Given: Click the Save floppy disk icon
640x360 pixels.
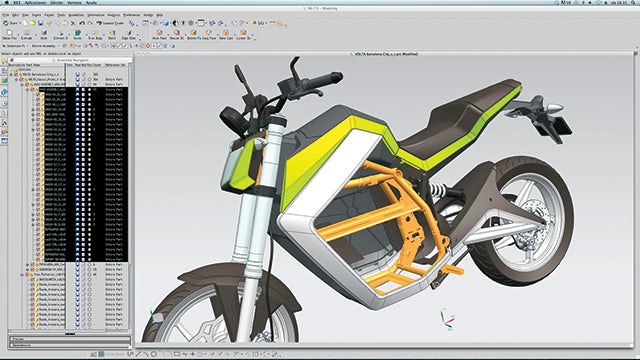Looking at the screenshot, I should click(x=40, y=23).
